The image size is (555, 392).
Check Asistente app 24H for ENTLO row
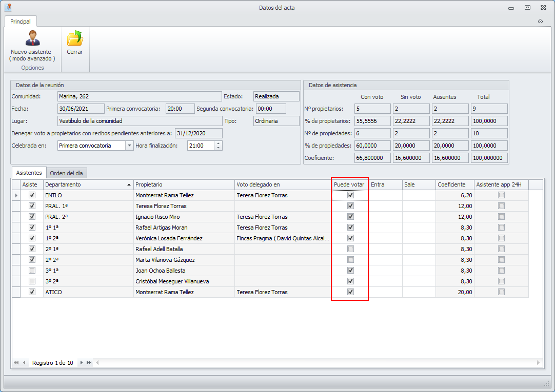click(x=501, y=195)
